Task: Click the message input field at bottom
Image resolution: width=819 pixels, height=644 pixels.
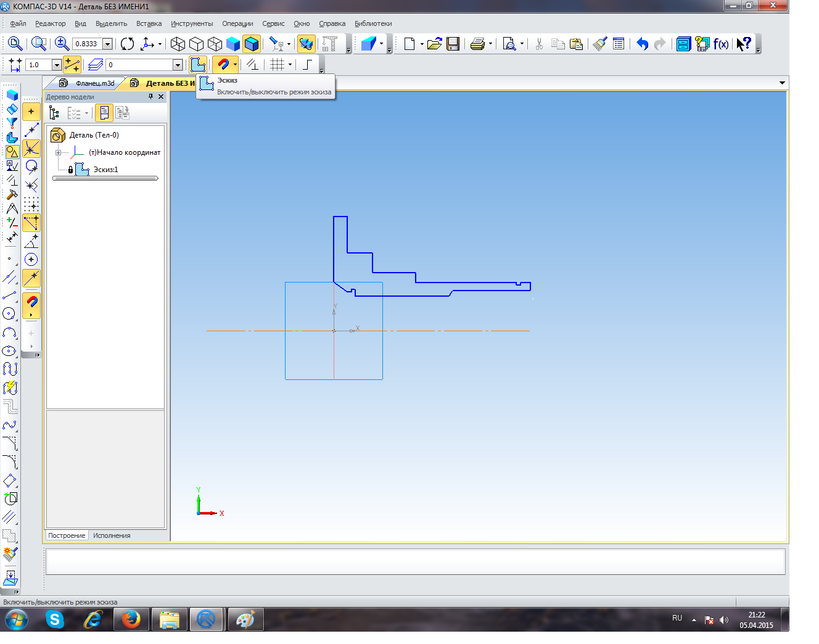Action: click(x=415, y=562)
